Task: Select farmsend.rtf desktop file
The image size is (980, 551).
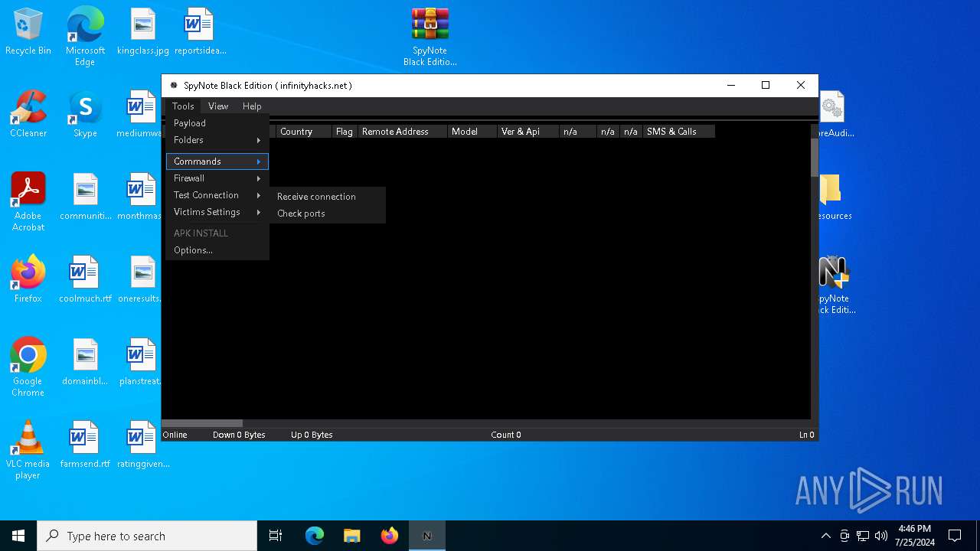Action: (85, 445)
